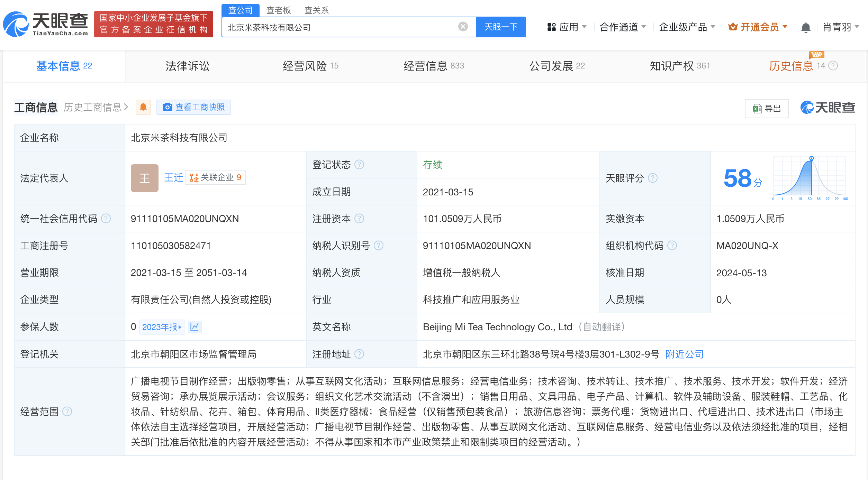The height and width of the screenshot is (480, 868).
Task: Open 王迁 legal representative link
Action: pos(173,178)
